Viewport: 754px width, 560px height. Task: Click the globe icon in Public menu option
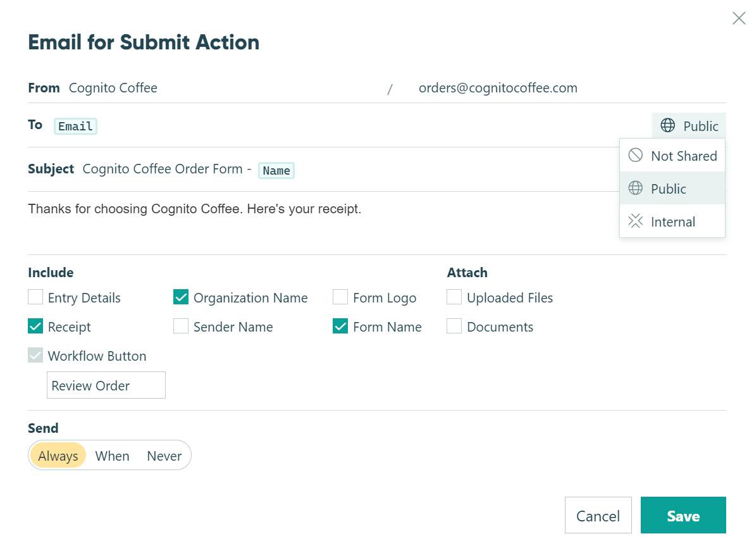tap(635, 188)
